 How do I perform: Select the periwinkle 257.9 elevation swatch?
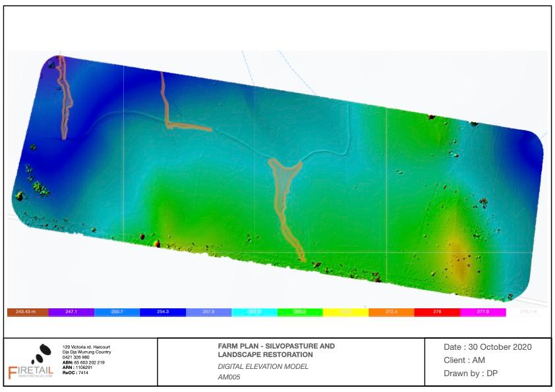(208, 312)
